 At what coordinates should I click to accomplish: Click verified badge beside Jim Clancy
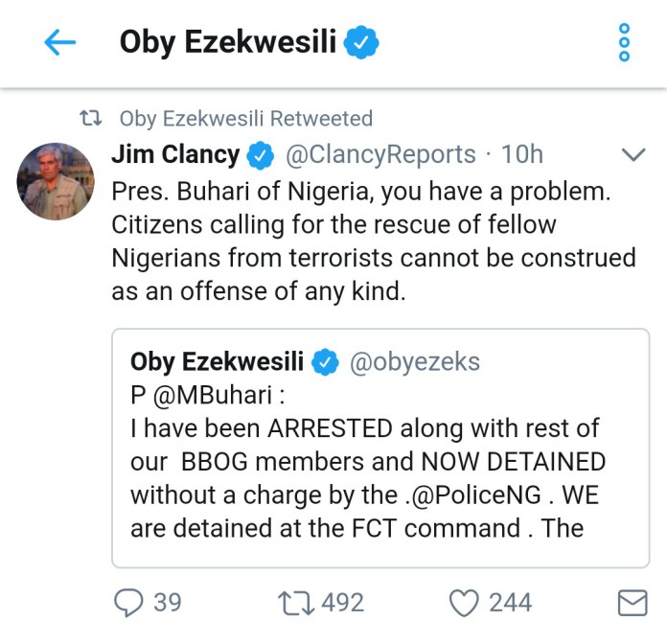click(x=260, y=154)
